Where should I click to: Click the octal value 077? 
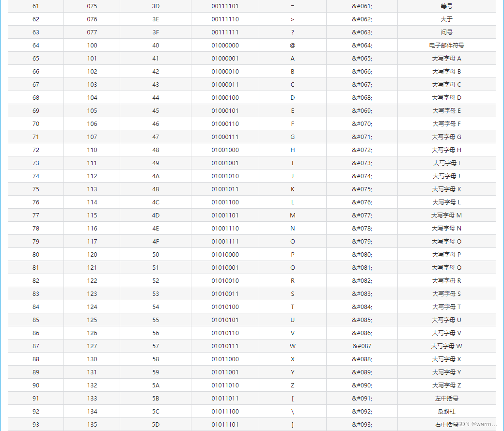click(92, 32)
